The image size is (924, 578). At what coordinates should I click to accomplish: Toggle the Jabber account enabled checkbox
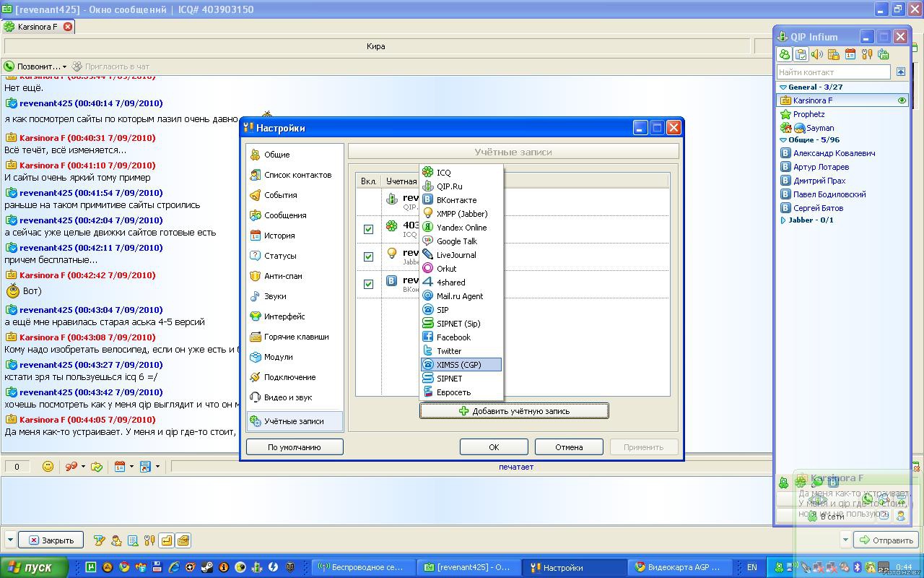(x=368, y=256)
